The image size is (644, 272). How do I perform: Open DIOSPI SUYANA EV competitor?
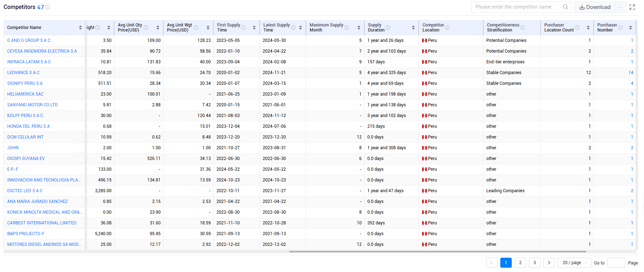tap(26, 159)
